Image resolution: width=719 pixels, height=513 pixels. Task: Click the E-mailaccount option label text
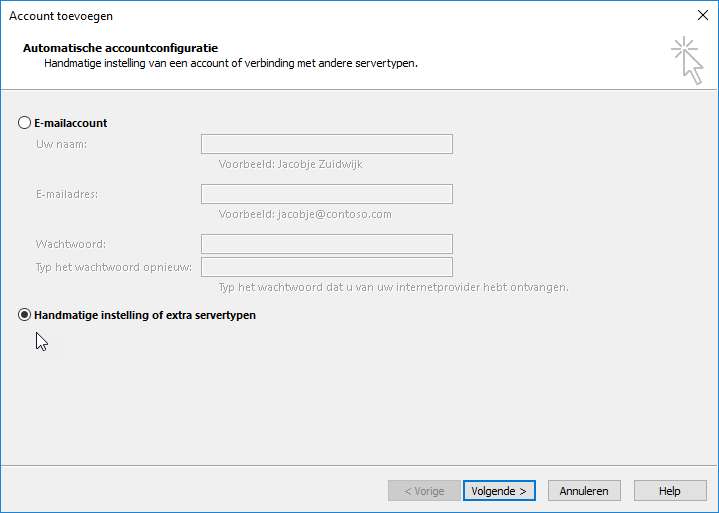click(71, 123)
